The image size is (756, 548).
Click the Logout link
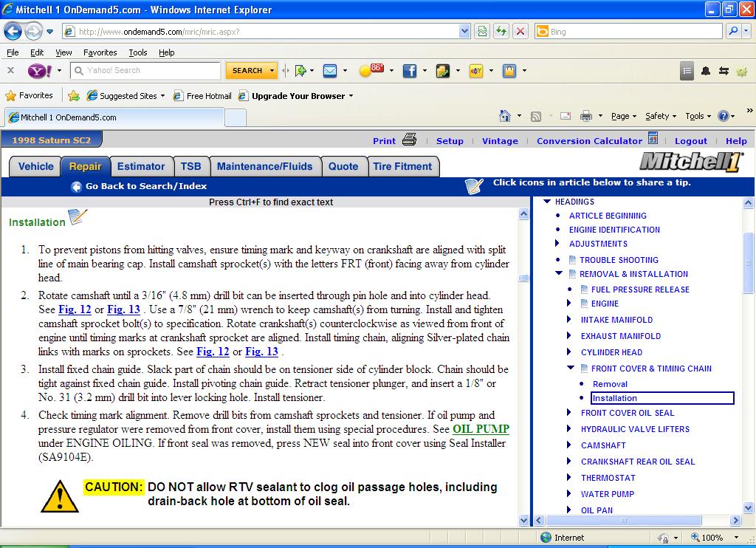click(x=690, y=141)
